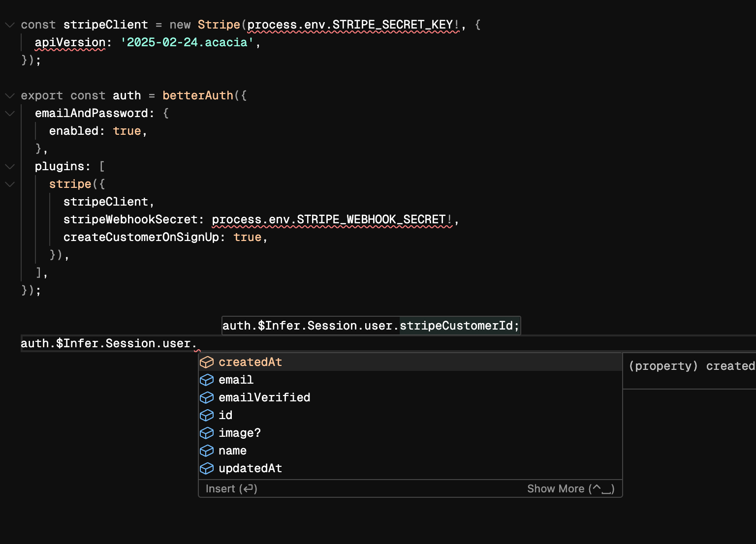The width and height of the screenshot is (756, 544).
Task: Fold the stripe plugin call block
Action: 10,184
